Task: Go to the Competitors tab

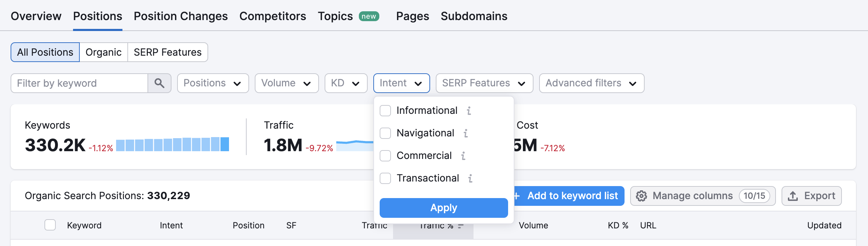Action: 273,16
